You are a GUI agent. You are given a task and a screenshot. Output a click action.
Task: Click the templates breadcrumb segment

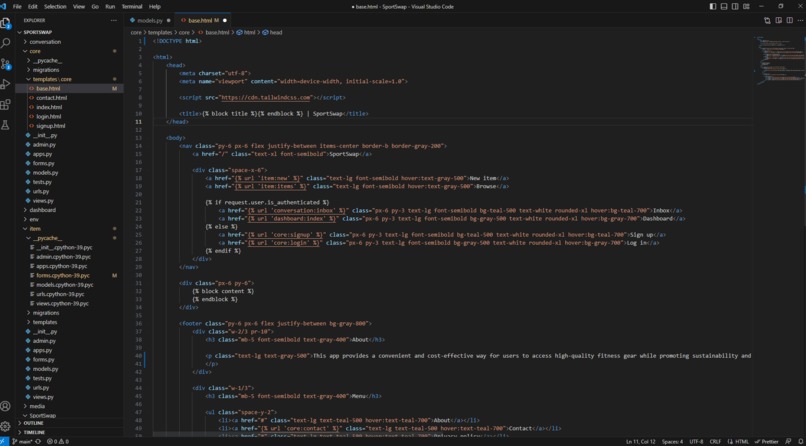point(158,32)
